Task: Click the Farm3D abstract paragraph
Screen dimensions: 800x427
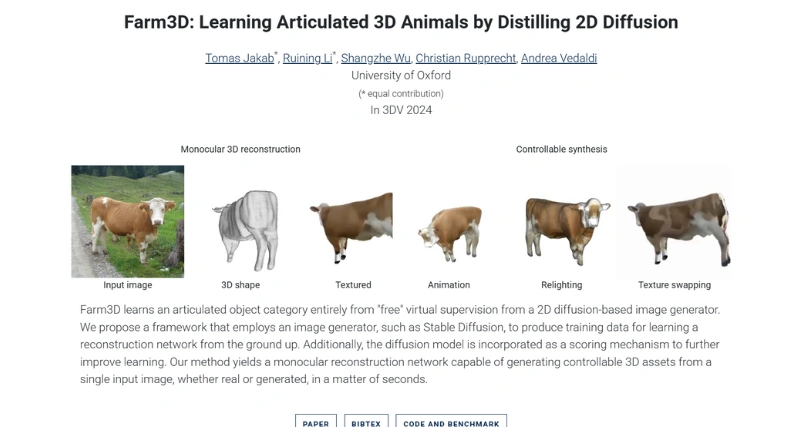Action: [x=400, y=343]
